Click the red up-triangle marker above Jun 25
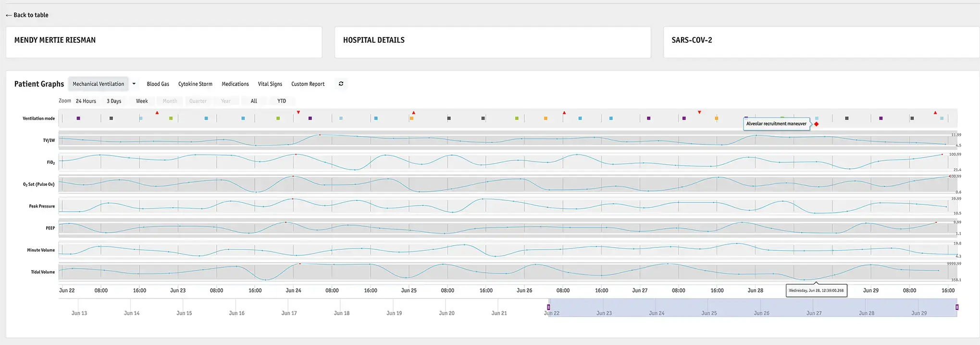 pos(413,112)
